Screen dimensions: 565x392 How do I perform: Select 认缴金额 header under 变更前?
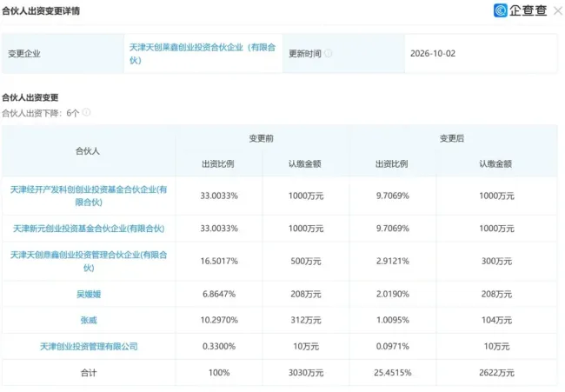[305, 164]
